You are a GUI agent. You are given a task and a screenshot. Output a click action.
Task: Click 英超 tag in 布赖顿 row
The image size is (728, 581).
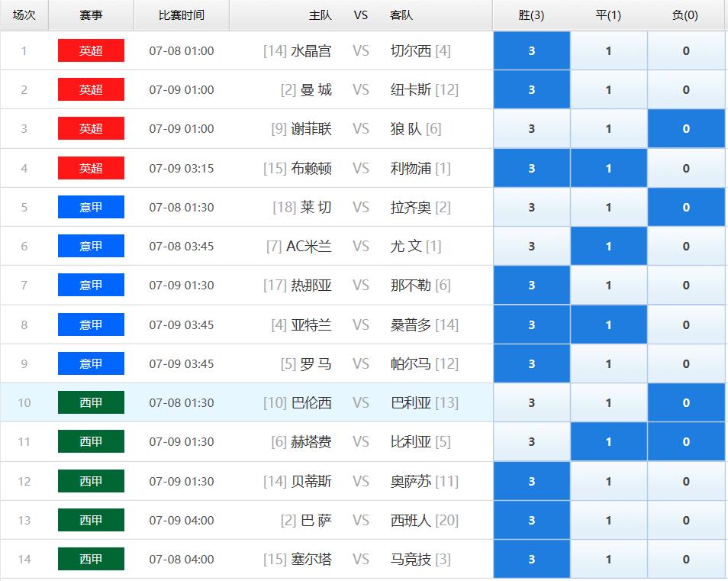tap(91, 168)
